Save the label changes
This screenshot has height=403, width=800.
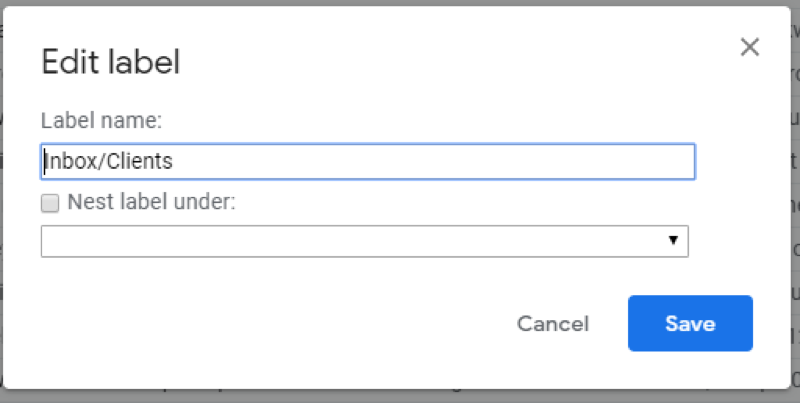[x=690, y=323]
